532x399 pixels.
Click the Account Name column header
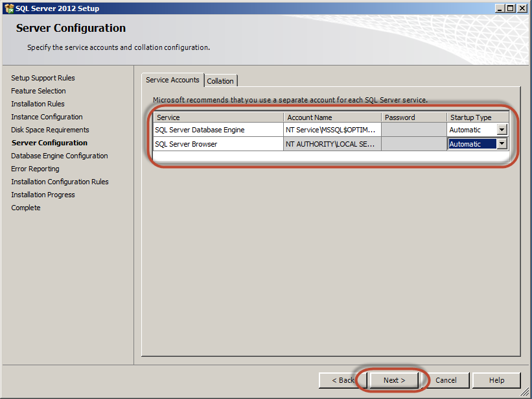click(x=332, y=117)
